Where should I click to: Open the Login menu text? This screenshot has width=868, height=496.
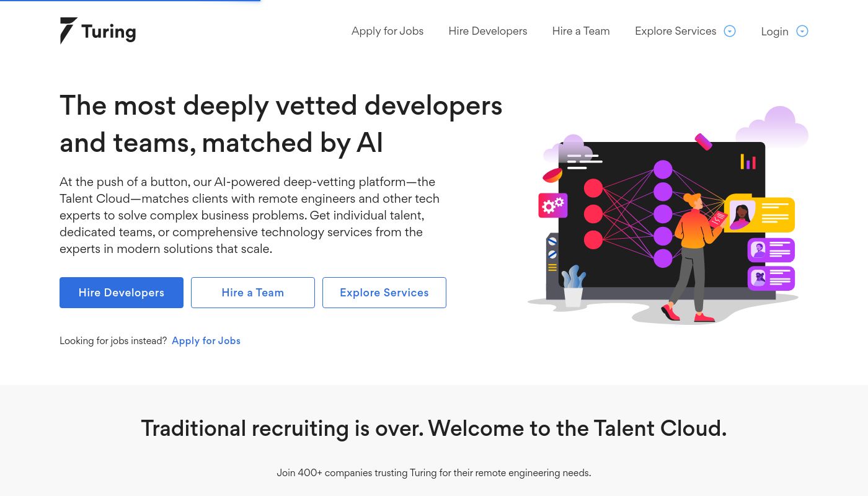(774, 32)
